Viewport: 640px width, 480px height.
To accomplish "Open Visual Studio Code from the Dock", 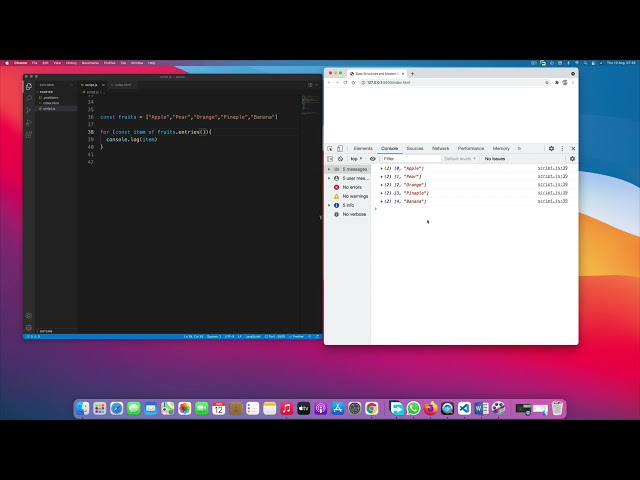I will (464, 408).
